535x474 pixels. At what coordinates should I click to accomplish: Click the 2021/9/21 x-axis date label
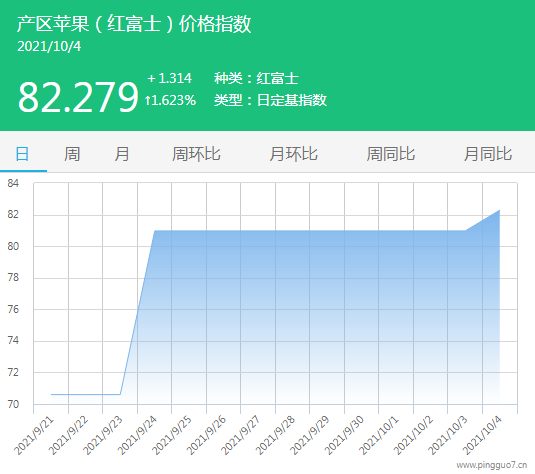pyautogui.click(x=34, y=435)
